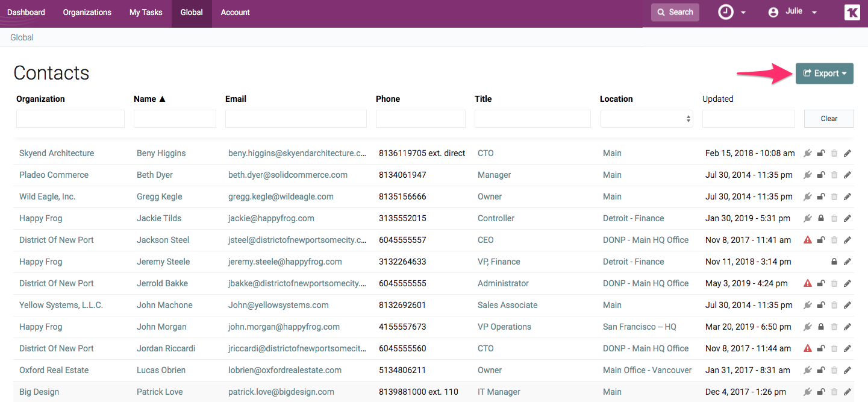
Task: Open the Export dropdown button
Action: coord(824,74)
